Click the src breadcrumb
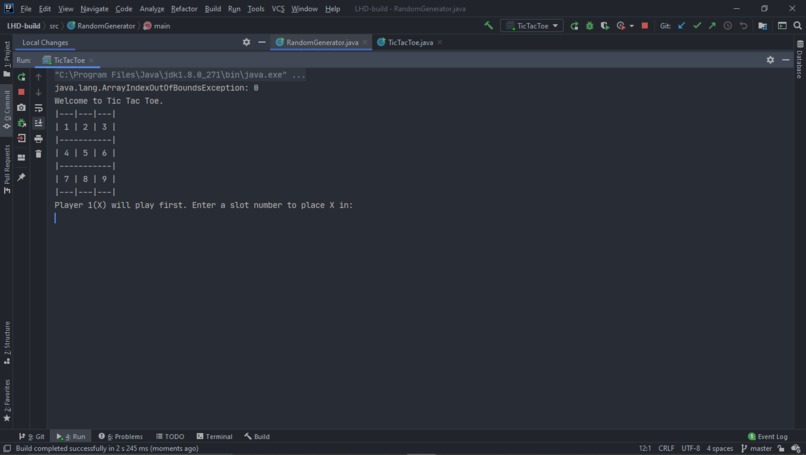Screen dimensions: 806x455 click(54, 26)
